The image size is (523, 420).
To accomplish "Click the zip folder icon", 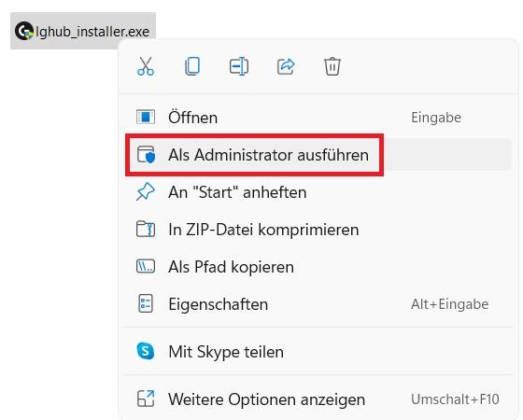I will 146,230.
